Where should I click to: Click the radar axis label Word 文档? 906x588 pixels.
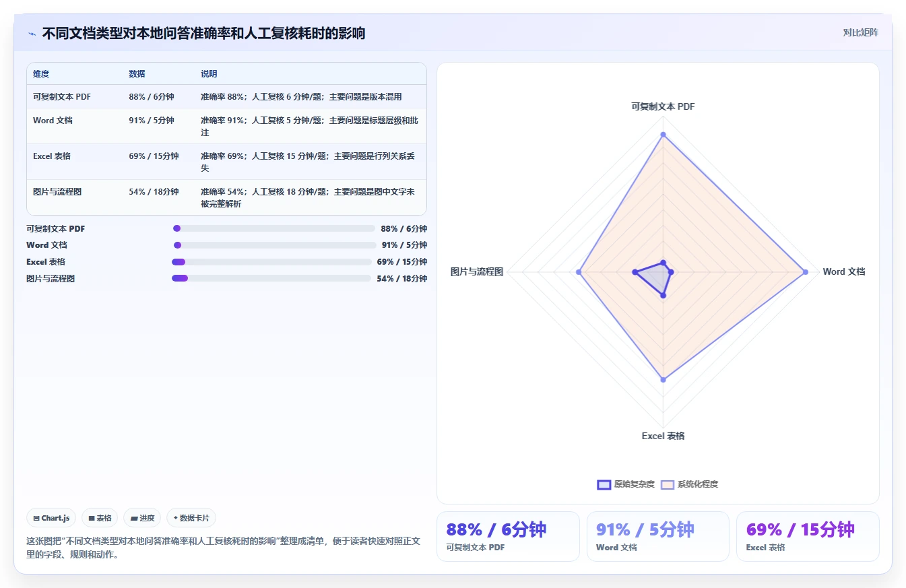(844, 271)
